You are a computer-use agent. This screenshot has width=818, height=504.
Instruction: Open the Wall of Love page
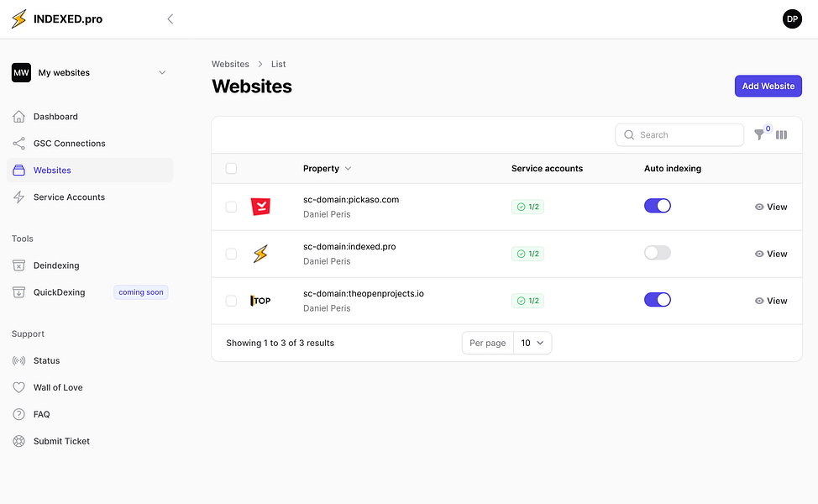90,387
